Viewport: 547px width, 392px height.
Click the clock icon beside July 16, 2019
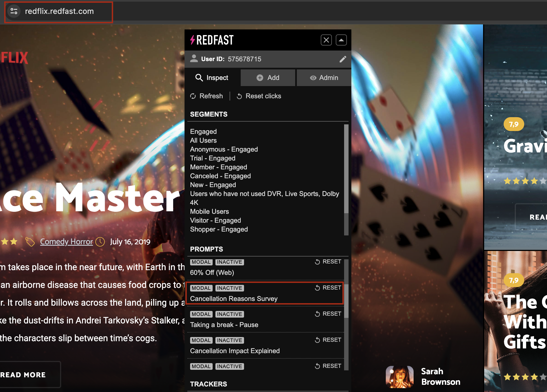[x=100, y=242]
